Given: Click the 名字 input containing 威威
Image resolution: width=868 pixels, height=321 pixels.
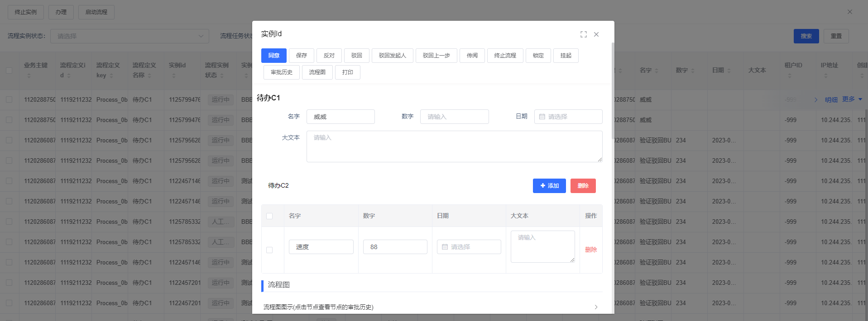Looking at the screenshot, I should (340, 117).
